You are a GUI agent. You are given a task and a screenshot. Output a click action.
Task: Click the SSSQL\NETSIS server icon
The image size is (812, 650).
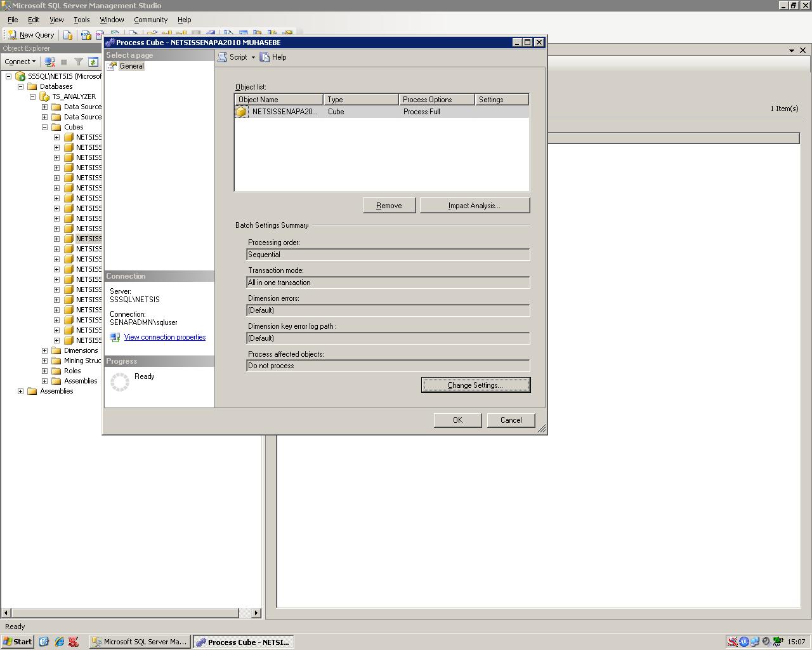coord(20,76)
